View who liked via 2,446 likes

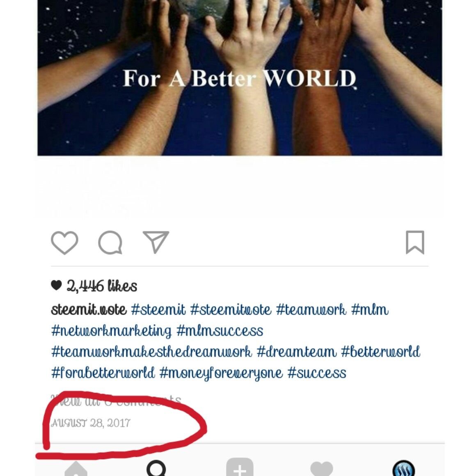pos(102,286)
